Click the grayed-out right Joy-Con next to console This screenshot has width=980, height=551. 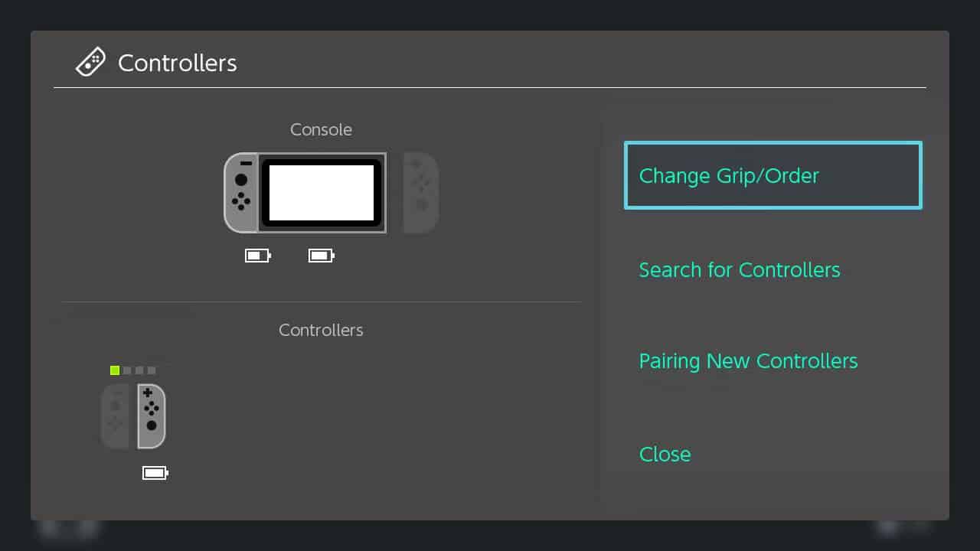420,192
